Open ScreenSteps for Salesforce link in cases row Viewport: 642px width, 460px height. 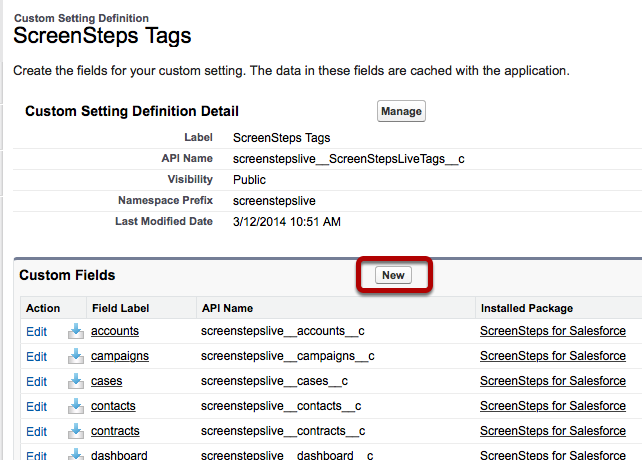553,381
